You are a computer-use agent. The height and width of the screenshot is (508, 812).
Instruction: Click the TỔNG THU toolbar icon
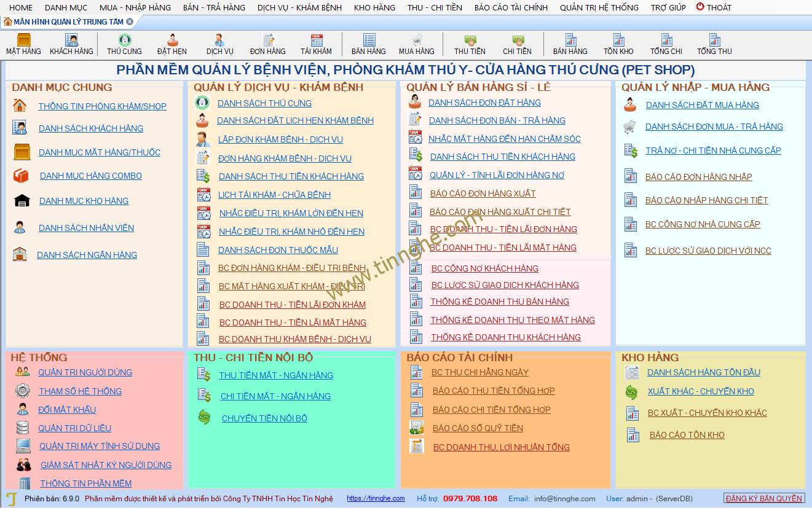coord(714,41)
